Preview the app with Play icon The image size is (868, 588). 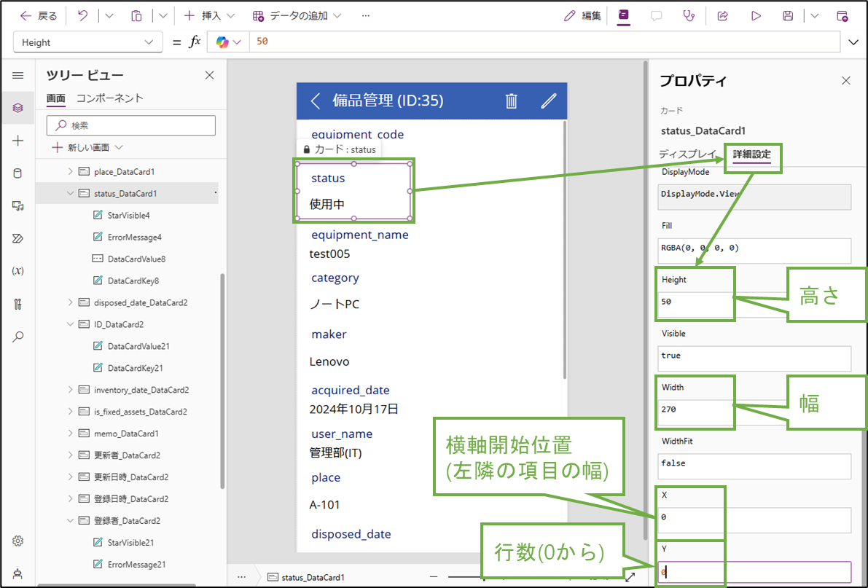coord(756,16)
